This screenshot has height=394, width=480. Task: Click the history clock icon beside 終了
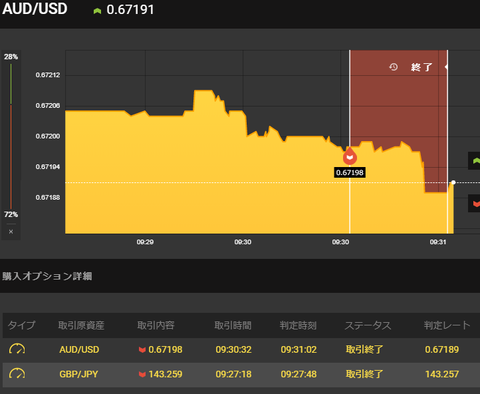coord(393,67)
